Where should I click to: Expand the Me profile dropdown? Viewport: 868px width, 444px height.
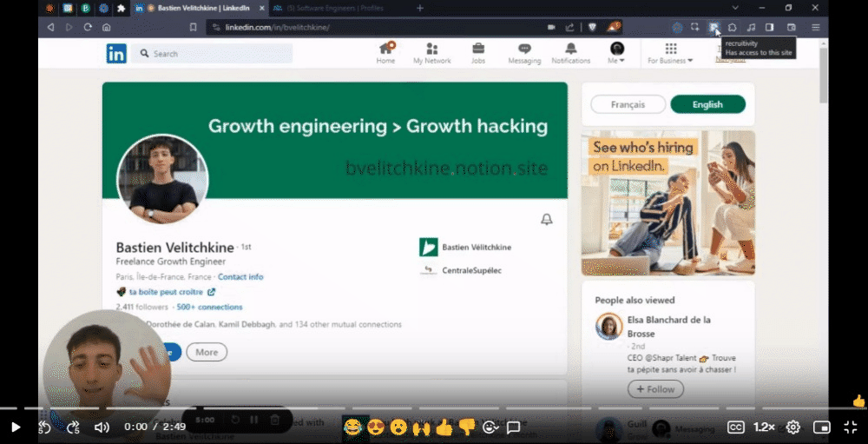[616, 53]
